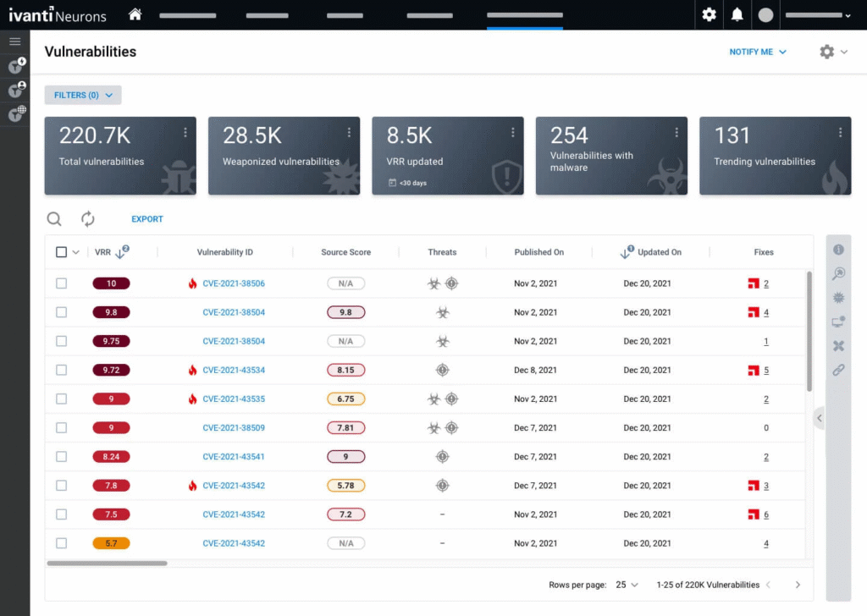Open the NOTIFY ME dropdown

point(758,52)
